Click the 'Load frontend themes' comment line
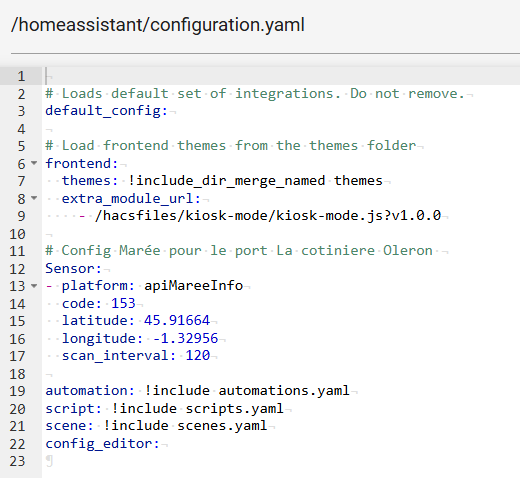This screenshot has height=478, width=520. point(231,146)
